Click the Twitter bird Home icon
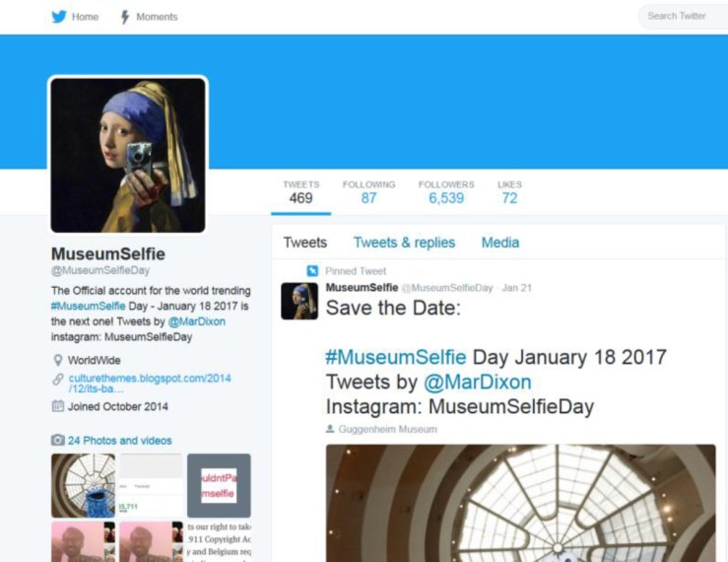The width and height of the screenshot is (728, 562). pyautogui.click(x=59, y=17)
